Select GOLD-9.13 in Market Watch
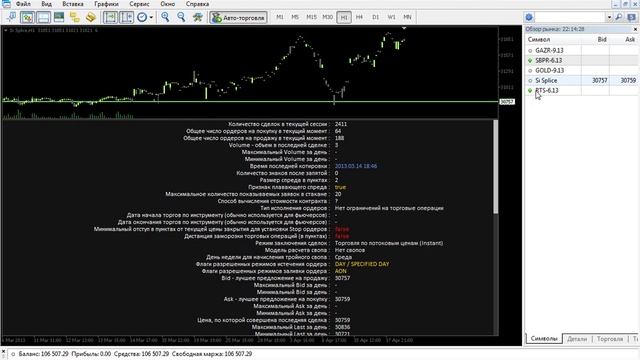This screenshot has height=360, width=640. [x=549, y=71]
